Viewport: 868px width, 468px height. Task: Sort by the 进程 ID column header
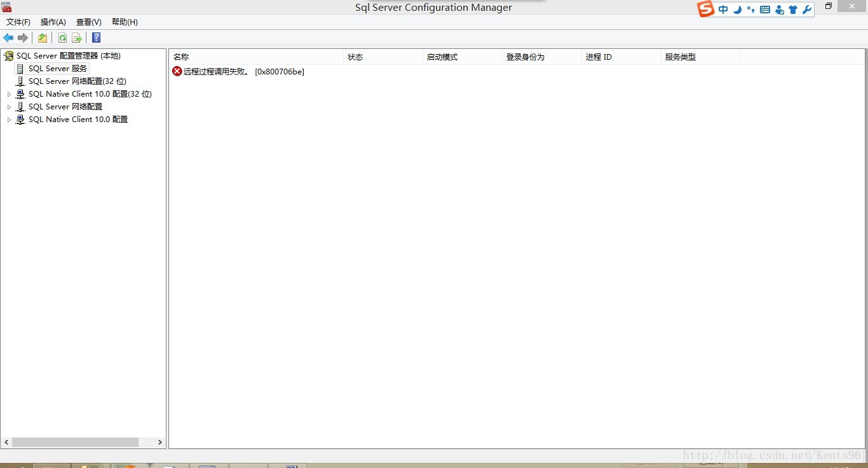coord(621,57)
